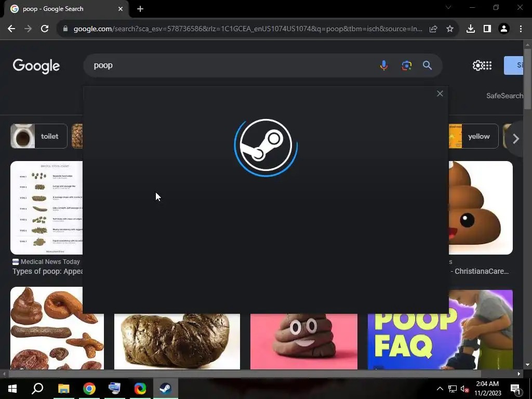Image resolution: width=532 pixels, height=399 pixels.
Task: Filter images by 'yellow' chip
Action: click(x=473, y=137)
